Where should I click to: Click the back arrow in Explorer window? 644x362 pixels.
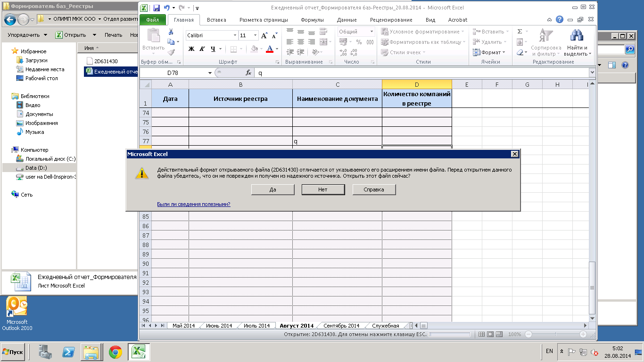coord(10,19)
